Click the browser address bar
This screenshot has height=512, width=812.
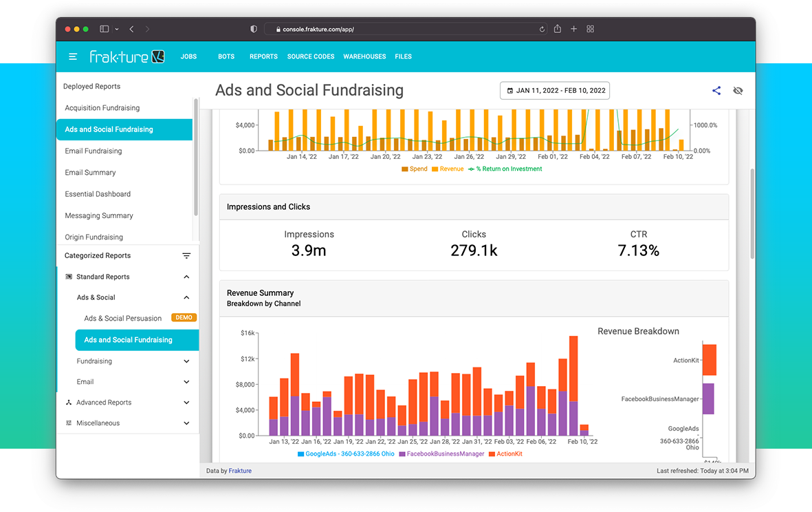406,29
